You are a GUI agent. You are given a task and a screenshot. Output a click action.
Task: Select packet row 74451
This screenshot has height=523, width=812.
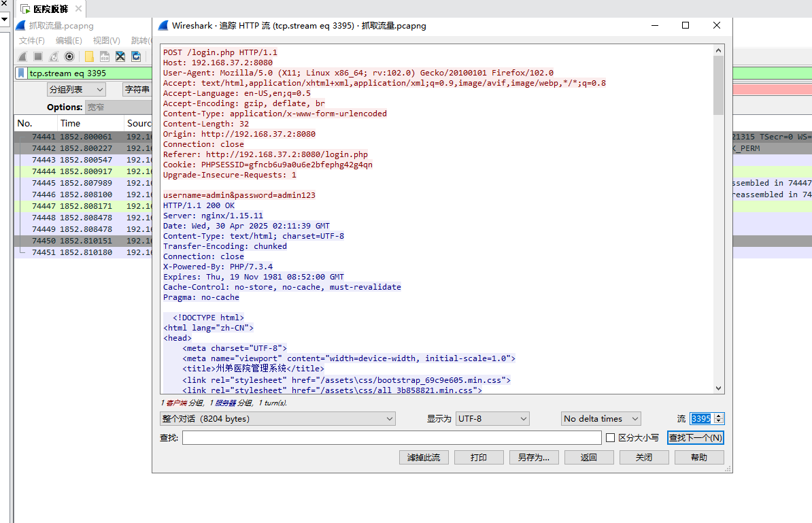click(x=83, y=252)
